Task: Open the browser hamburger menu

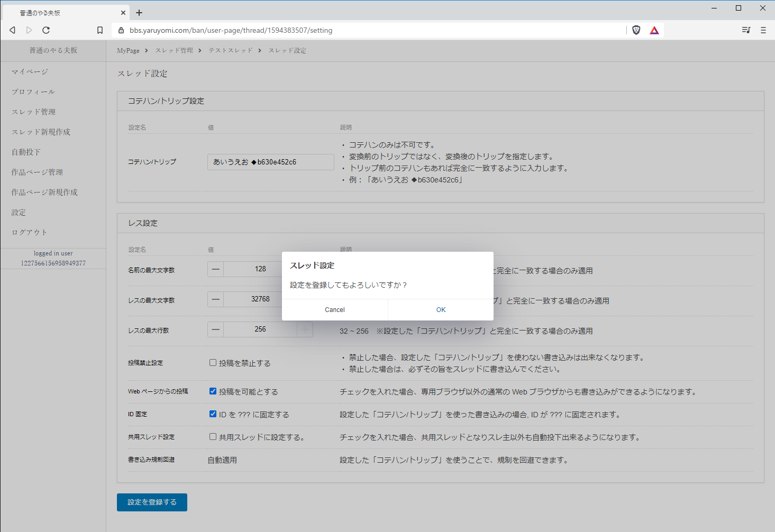Action: (763, 30)
